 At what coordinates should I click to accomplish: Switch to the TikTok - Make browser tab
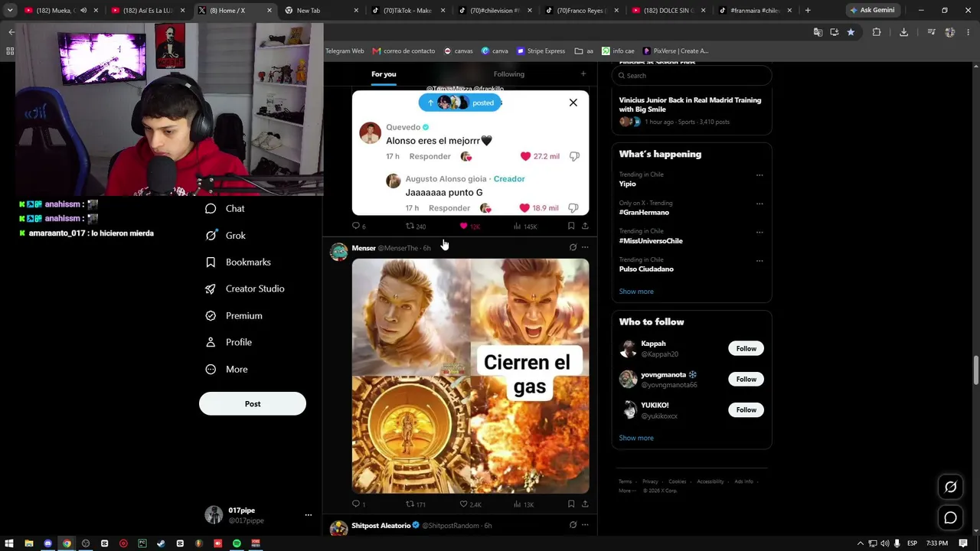408,11
